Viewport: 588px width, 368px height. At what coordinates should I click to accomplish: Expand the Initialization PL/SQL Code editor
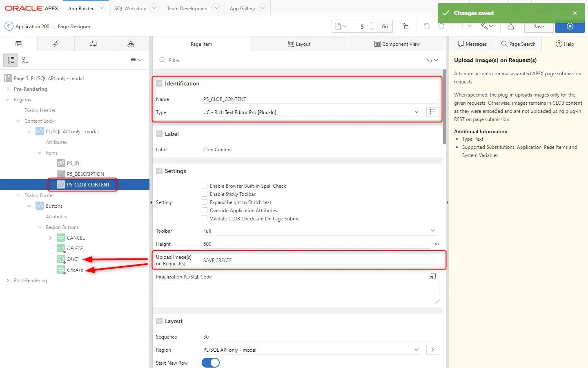[433, 277]
